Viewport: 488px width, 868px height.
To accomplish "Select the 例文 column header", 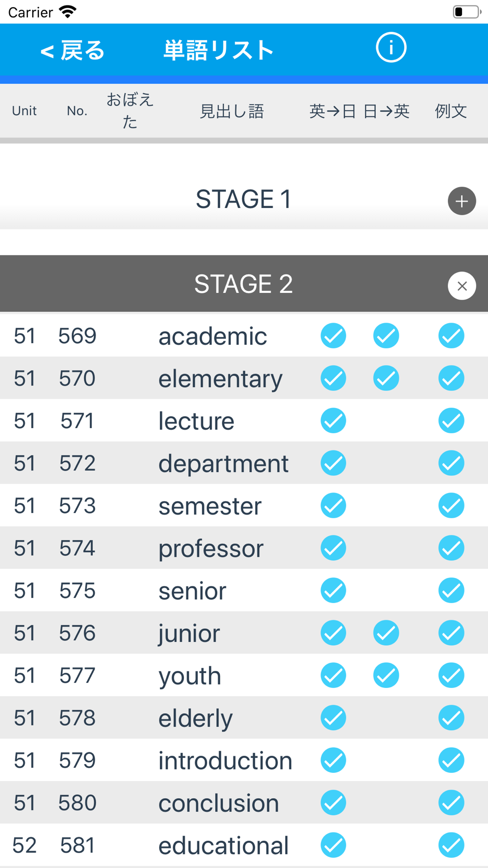I will [x=451, y=111].
